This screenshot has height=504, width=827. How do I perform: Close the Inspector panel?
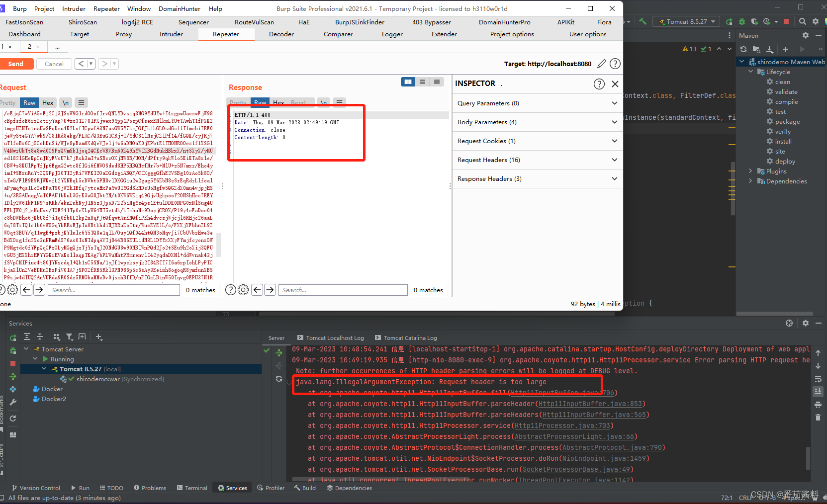(615, 84)
